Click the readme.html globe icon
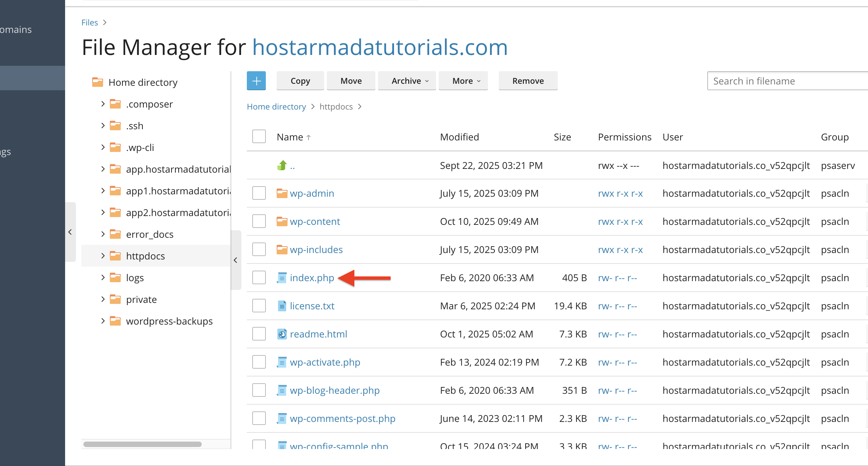The width and height of the screenshot is (868, 466). point(282,334)
